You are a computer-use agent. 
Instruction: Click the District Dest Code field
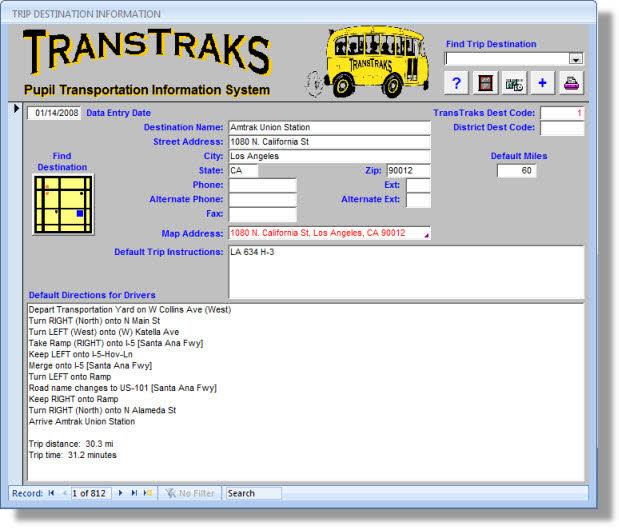click(562, 128)
